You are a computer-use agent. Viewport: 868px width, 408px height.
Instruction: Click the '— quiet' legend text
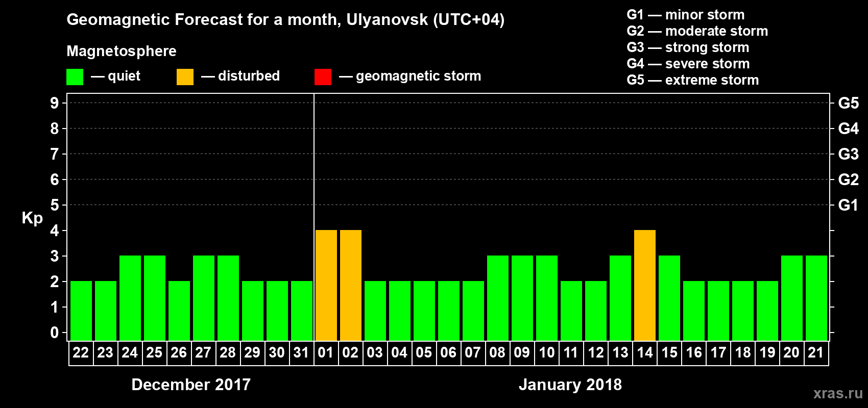[x=115, y=76]
